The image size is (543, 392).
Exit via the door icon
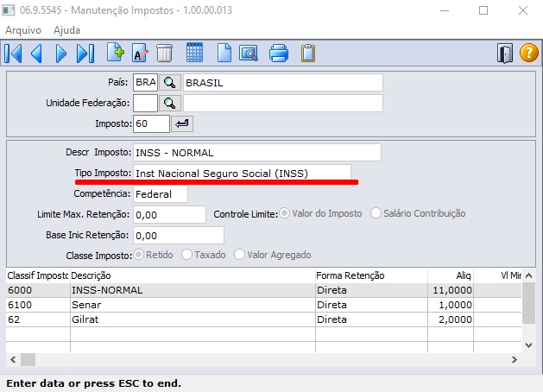point(505,54)
